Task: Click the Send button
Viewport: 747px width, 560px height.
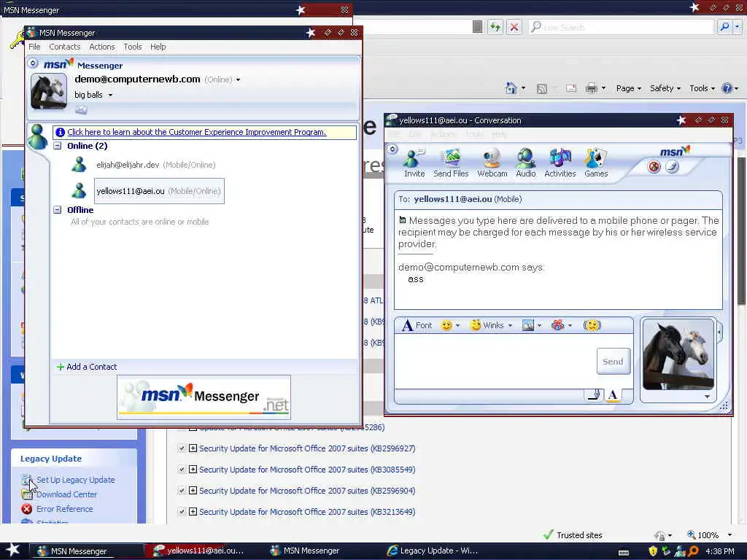Action: point(613,362)
